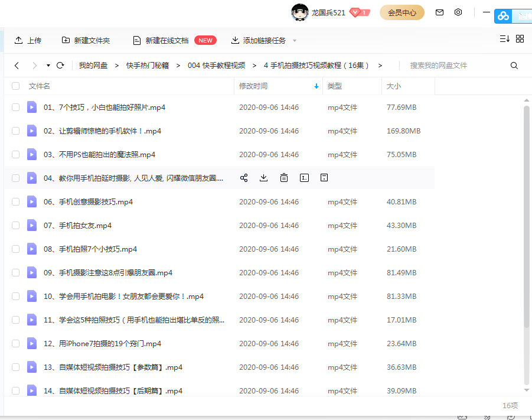Go back to the previous folder
This screenshot has width=532, height=420.
point(17,65)
